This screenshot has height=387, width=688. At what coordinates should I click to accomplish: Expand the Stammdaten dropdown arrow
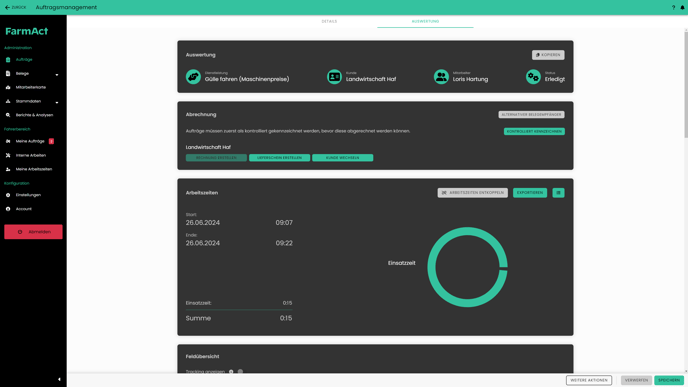(x=57, y=102)
